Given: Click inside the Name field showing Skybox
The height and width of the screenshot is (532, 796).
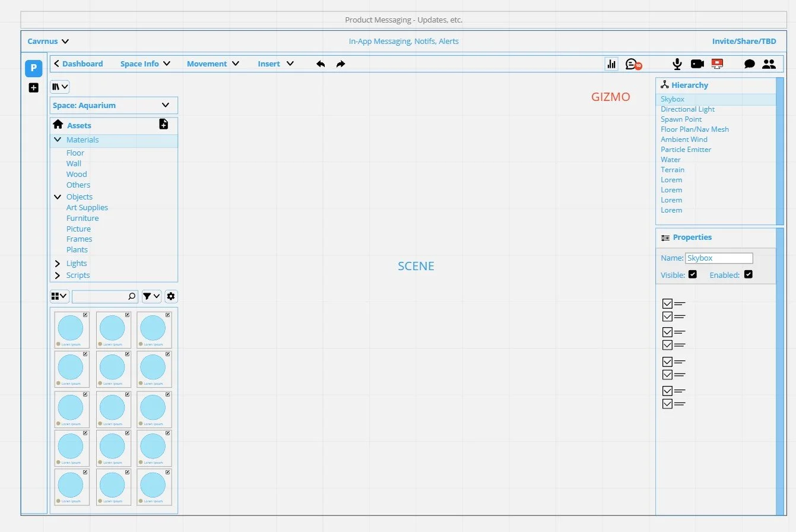Looking at the screenshot, I should 719,258.
